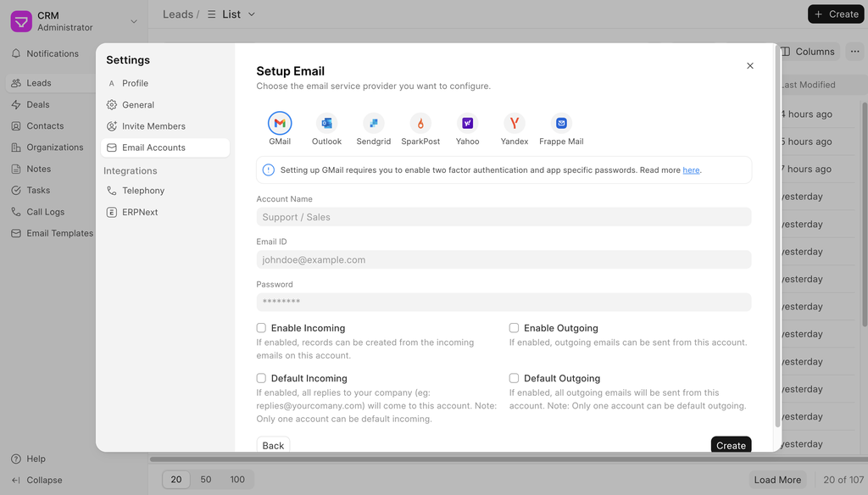
Task: Open the 'here' read more link
Action: point(691,170)
